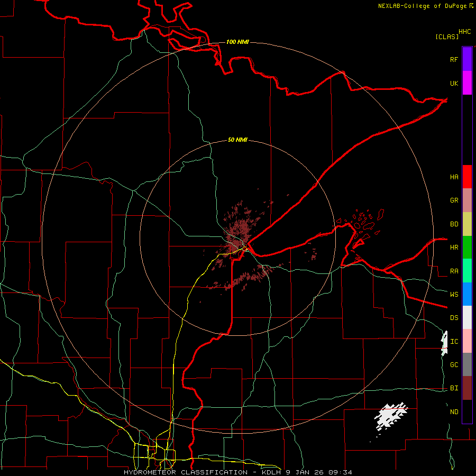
Task: Click the ND legend label
Action: pyautogui.click(x=454, y=412)
